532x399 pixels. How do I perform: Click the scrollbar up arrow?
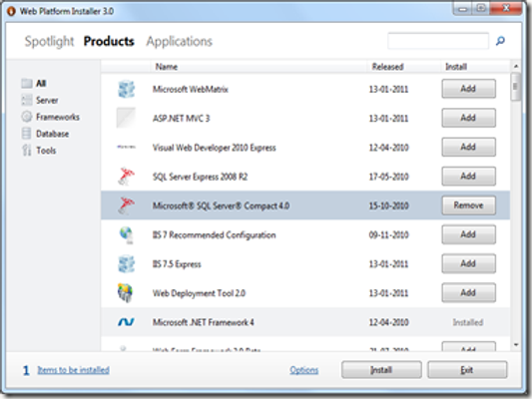[516, 66]
